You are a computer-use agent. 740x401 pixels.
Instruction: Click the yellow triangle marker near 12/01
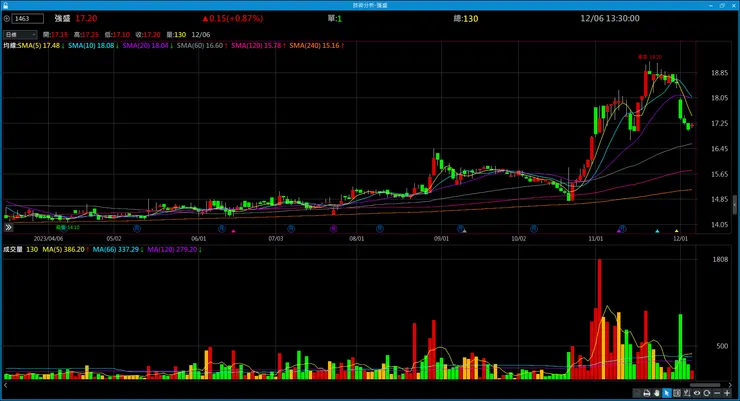[x=676, y=231]
